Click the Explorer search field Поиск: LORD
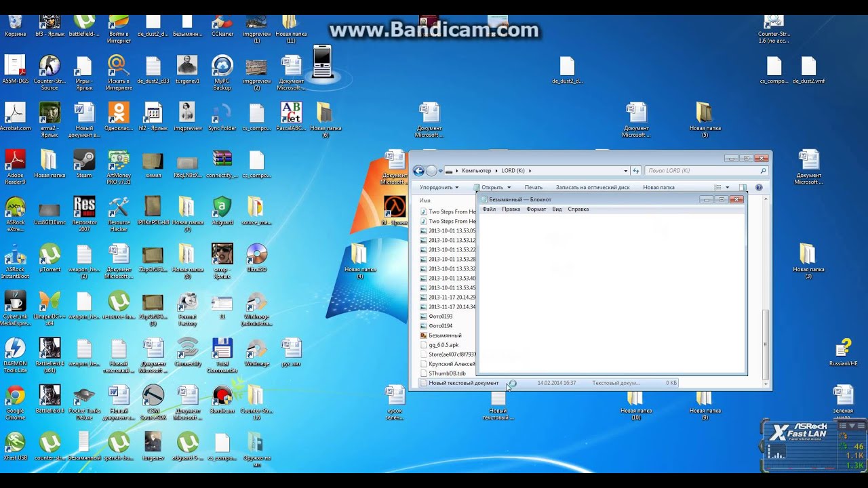 pos(706,171)
